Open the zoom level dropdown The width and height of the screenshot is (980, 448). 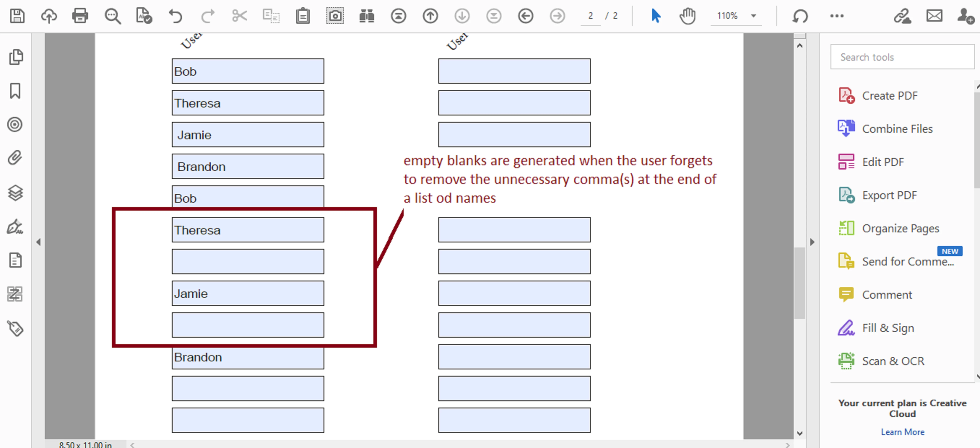(753, 16)
